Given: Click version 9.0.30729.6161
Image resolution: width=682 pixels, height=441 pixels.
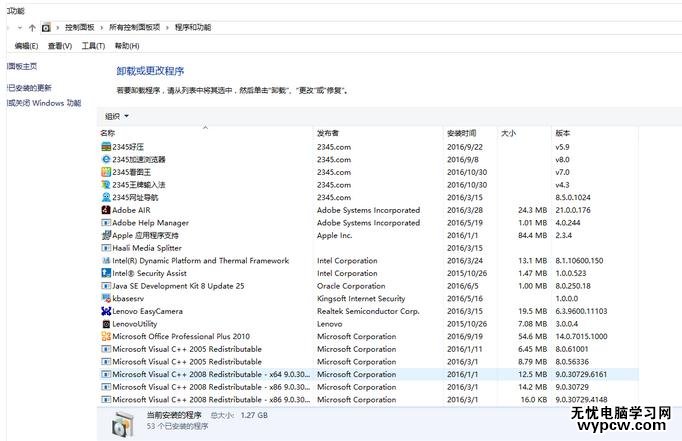Looking at the screenshot, I should (581, 374).
